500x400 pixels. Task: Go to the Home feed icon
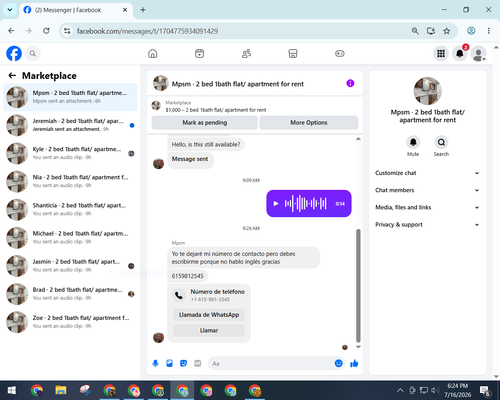[x=153, y=53]
